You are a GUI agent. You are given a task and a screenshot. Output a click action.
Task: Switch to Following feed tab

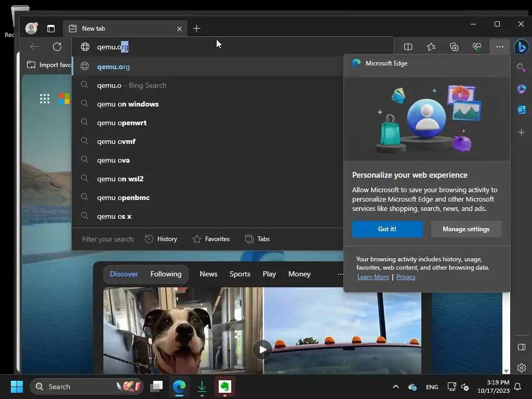(x=166, y=274)
